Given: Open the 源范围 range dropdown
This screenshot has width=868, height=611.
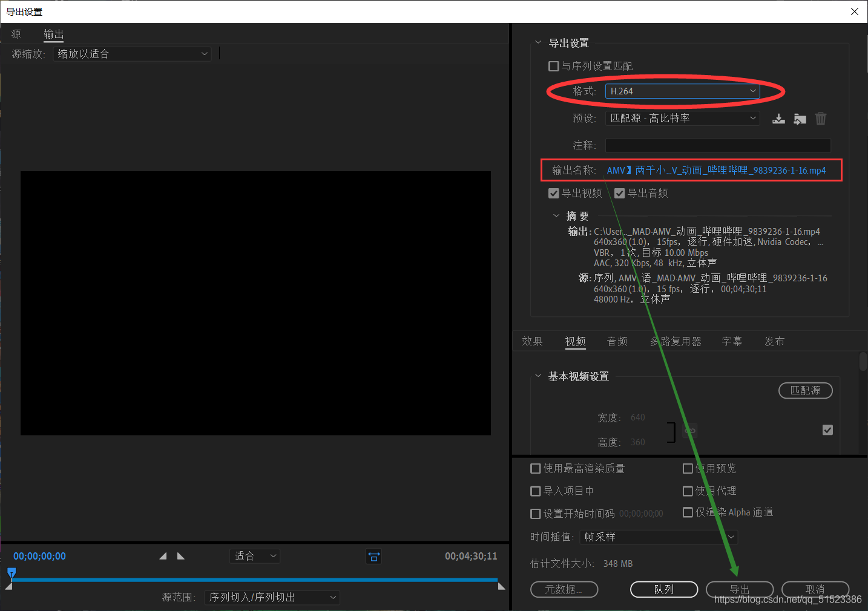Looking at the screenshot, I should [x=272, y=598].
